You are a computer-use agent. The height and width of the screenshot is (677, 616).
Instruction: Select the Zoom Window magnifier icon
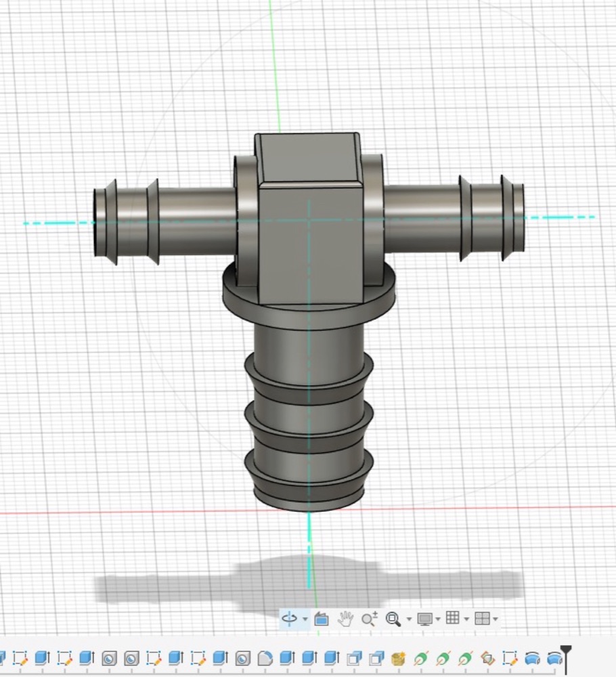pos(393,619)
